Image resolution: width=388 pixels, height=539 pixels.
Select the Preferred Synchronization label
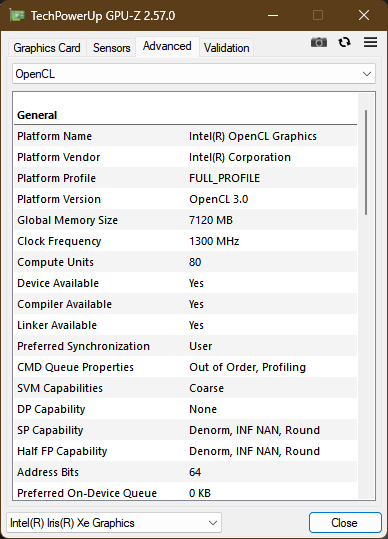point(83,346)
